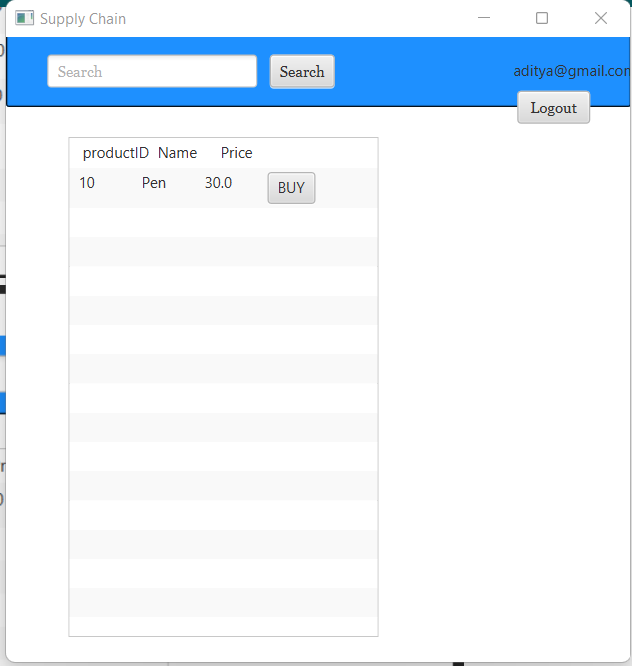Image resolution: width=632 pixels, height=666 pixels.
Task: Click the Search text input field
Action: pos(152,71)
